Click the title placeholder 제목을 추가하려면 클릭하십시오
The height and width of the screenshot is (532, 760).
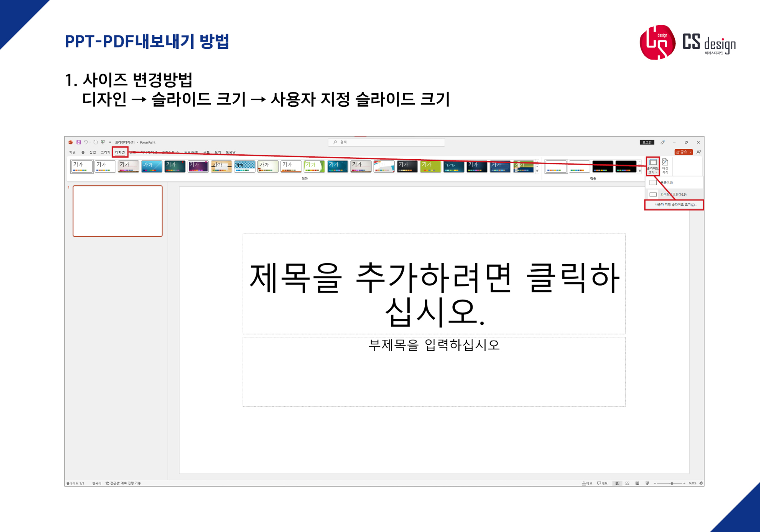(434, 284)
